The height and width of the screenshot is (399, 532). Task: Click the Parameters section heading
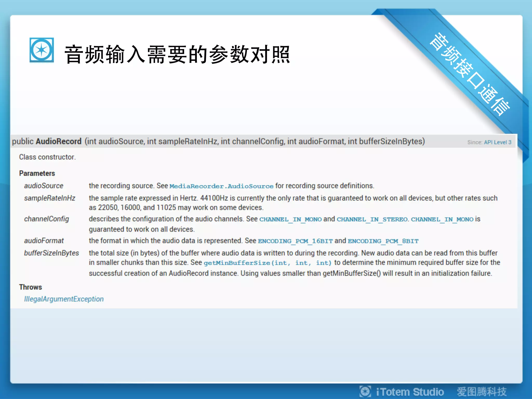click(x=37, y=173)
